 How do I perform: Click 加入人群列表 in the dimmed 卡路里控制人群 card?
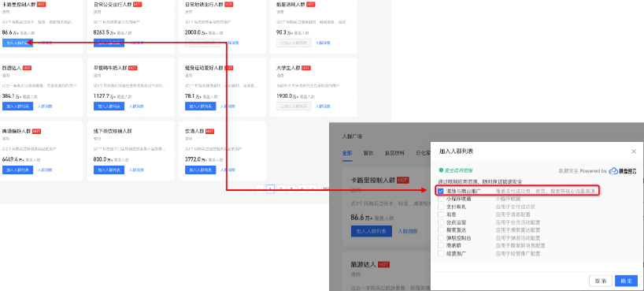pos(372,231)
